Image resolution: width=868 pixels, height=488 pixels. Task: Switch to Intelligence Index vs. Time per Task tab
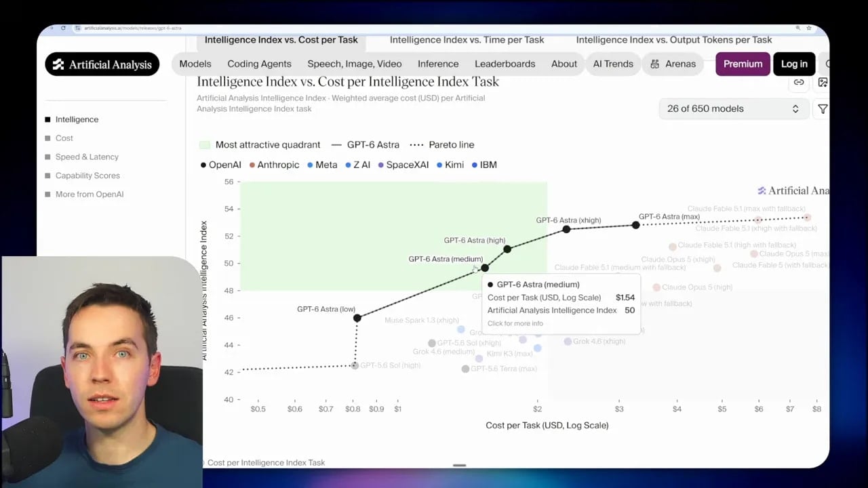(467, 40)
